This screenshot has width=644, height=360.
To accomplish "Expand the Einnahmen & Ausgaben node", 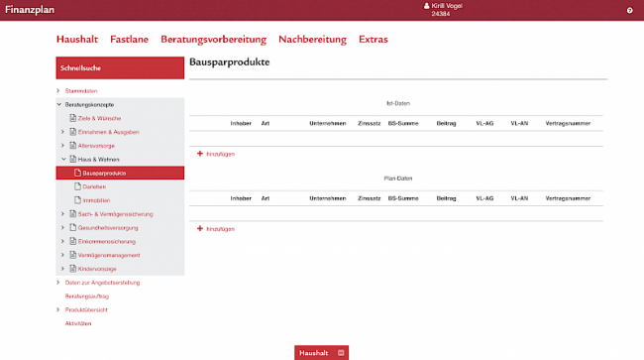I will pyautogui.click(x=62, y=132).
